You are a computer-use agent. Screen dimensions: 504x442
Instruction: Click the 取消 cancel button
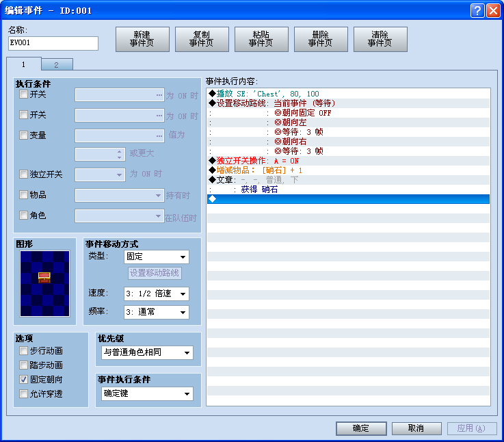[416, 428]
